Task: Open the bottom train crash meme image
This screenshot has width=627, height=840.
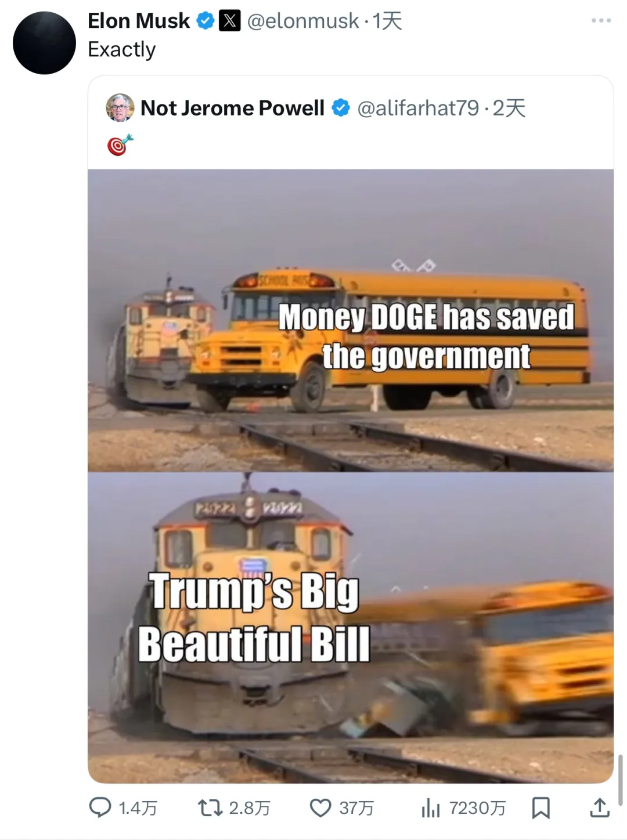Action: pos(351,628)
